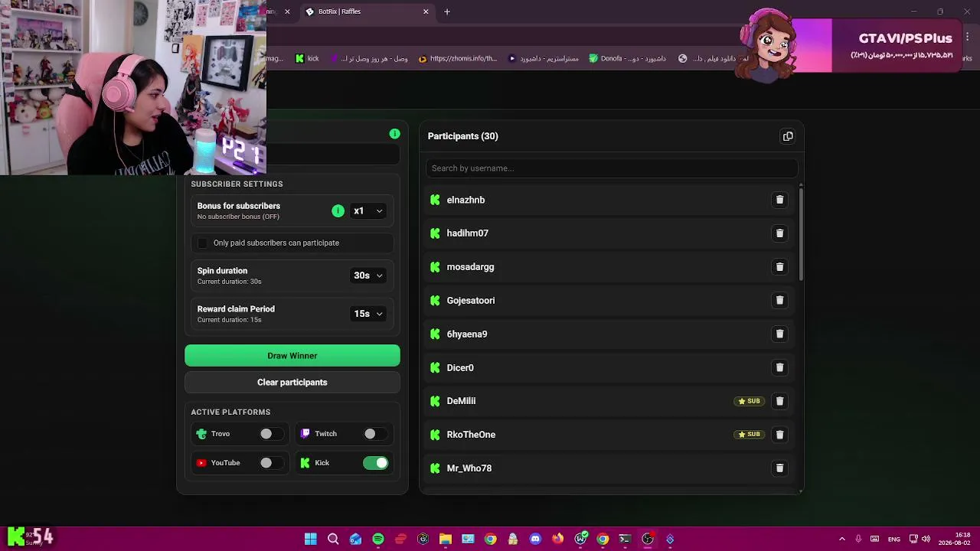This screenshot has height=551, width=980.
Task: Select participant name Mr_Who78
Action: [469, 468]
